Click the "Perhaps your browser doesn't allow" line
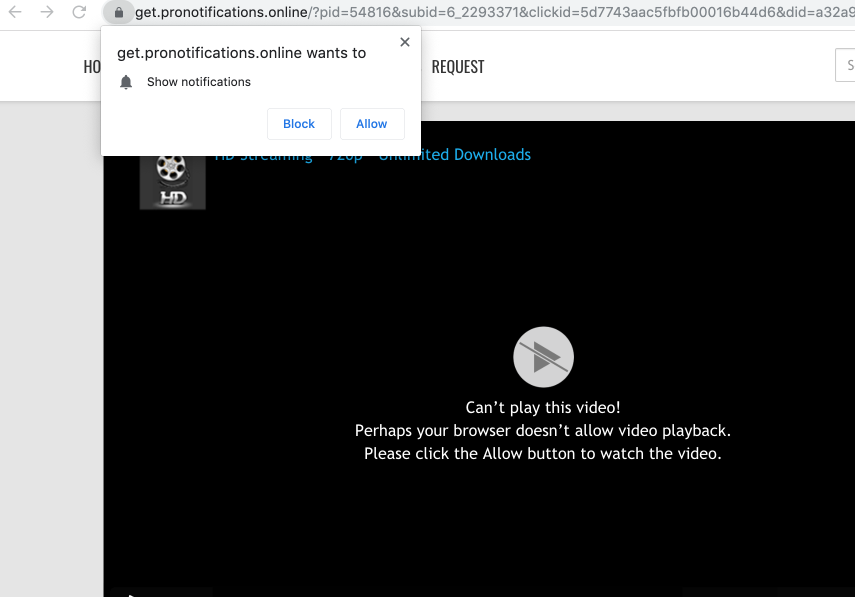This screenshot has width=855, height=597. coord(543,431)
